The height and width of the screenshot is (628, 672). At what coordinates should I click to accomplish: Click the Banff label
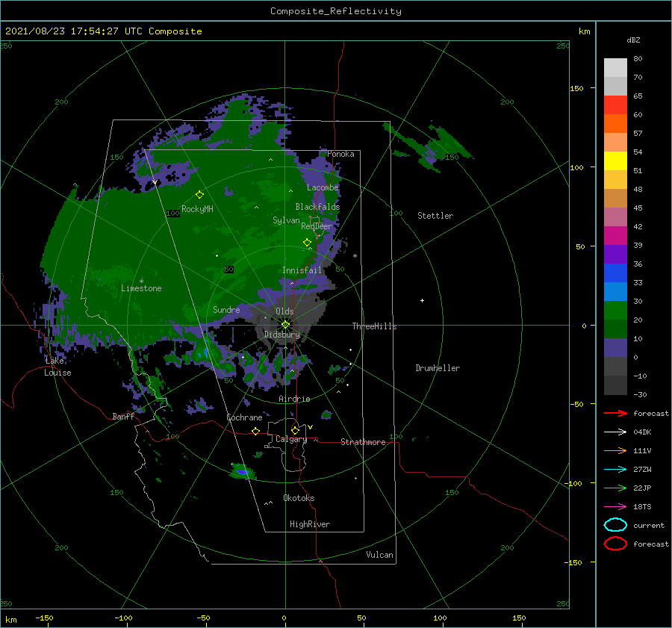(123, 416)
